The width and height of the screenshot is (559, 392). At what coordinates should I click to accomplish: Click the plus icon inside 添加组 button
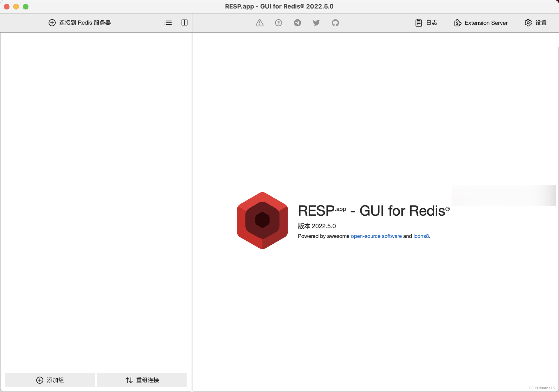click(40, 380)
